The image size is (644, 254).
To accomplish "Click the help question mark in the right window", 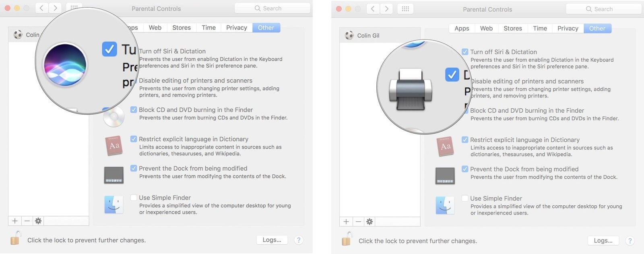I will [630, 241].
